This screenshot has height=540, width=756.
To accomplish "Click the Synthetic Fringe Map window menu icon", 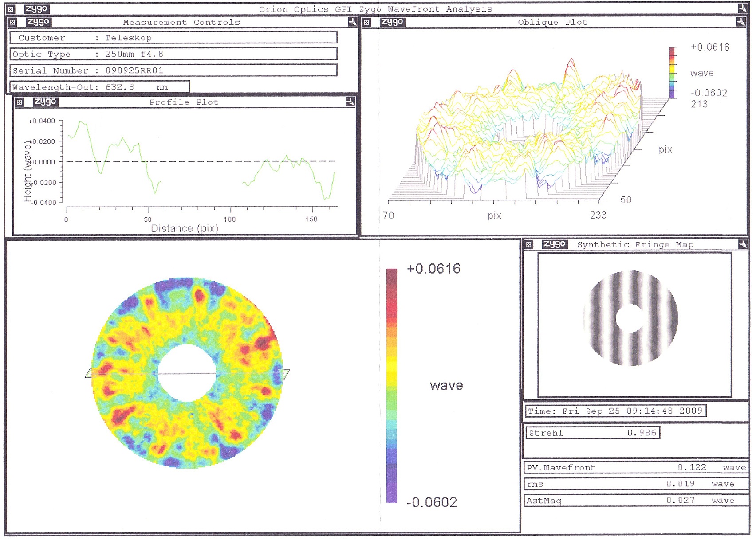I will (528, 244).
